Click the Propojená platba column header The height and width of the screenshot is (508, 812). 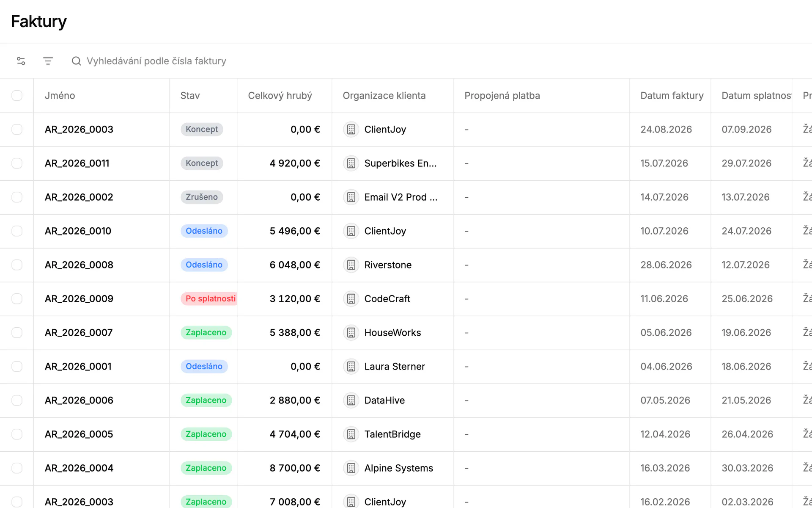502,96
